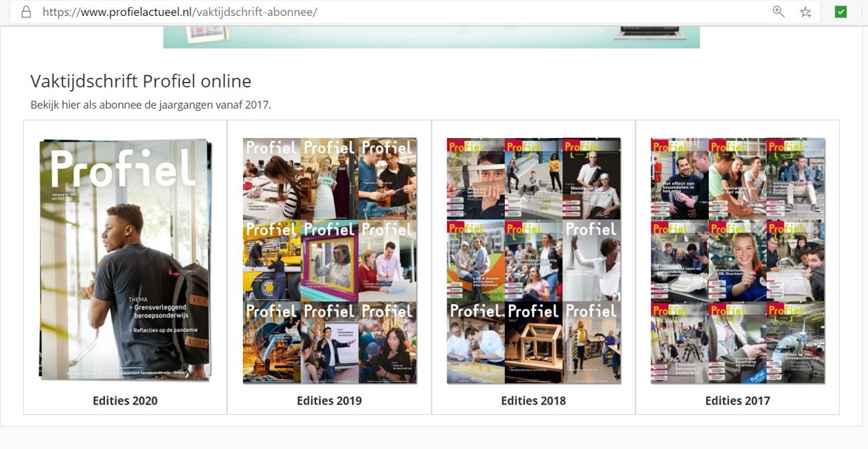Click the 2018 cover with LOB docent text
This screenshot has width=868, height=449.
point(476,260)
